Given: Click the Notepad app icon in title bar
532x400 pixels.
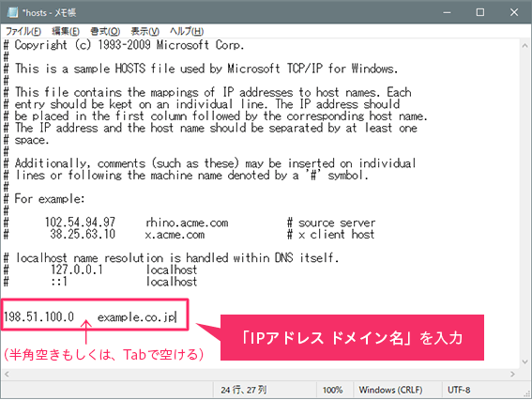Looking at the screenshot, I should tap(12, 12).
